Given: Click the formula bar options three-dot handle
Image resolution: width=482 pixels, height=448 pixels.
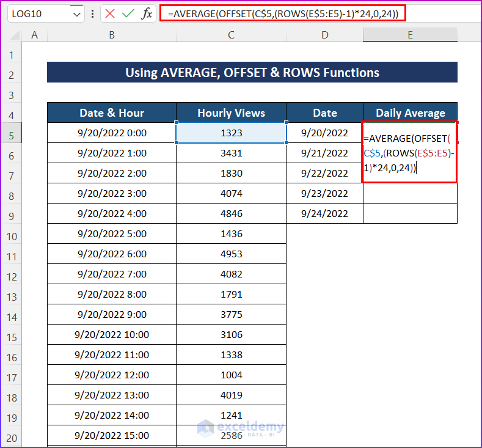Looking at the screenshot, I should [92, 14].
